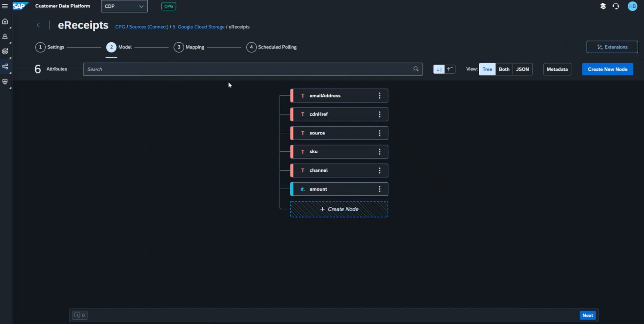Click the Settings step progress indicator
The image size is (644, 324).
(40, 47)
